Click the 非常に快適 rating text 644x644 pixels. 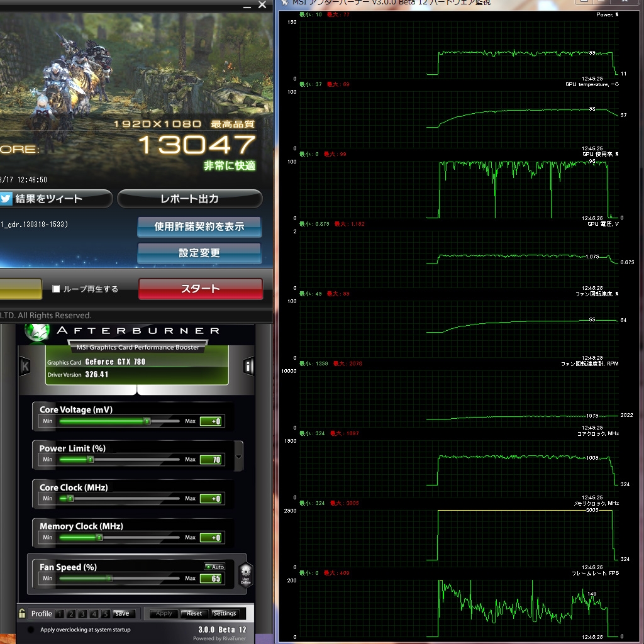[x=230, y=165]
